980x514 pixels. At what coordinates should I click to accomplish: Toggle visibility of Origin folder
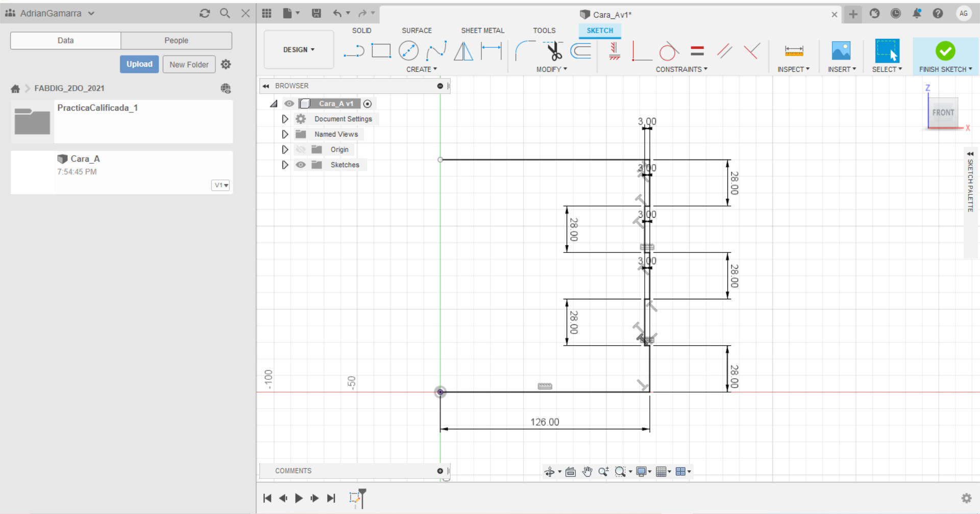(x=301, y=149)
